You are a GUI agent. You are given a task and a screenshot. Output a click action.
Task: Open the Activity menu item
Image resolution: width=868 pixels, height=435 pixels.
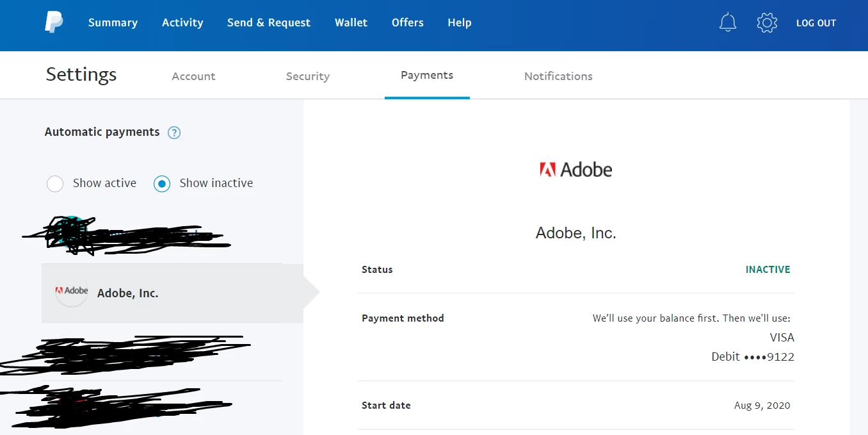click(182, 23)
